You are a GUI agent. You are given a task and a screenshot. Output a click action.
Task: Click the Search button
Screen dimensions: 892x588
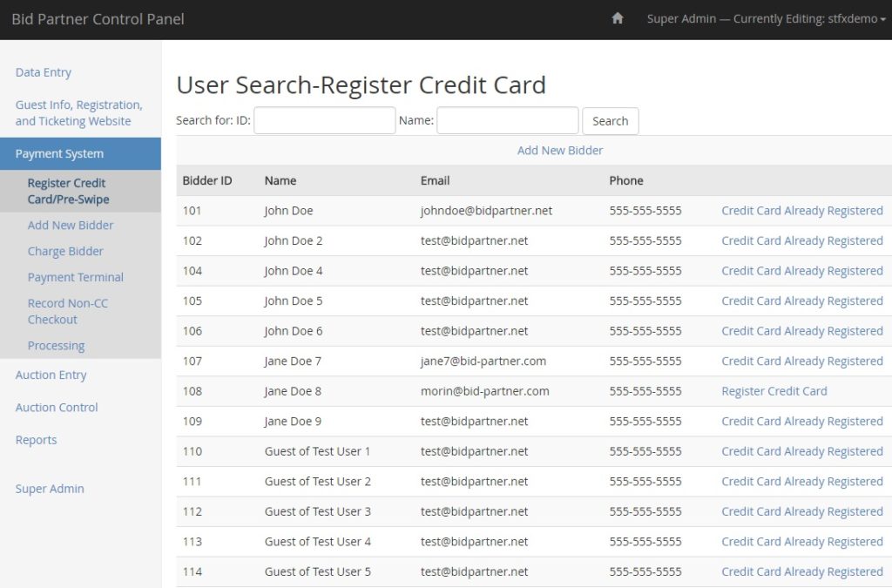click(610, 120)
